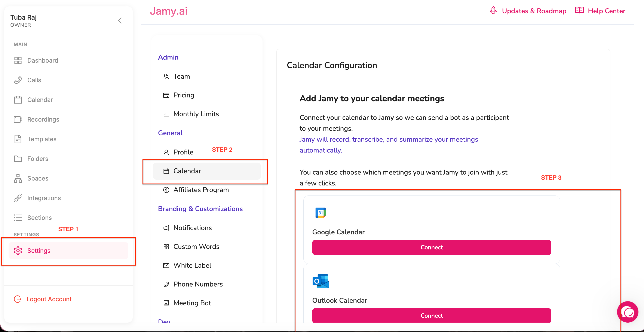Open Notifications settings
The image size is (644, 332).
click(193, 228)
